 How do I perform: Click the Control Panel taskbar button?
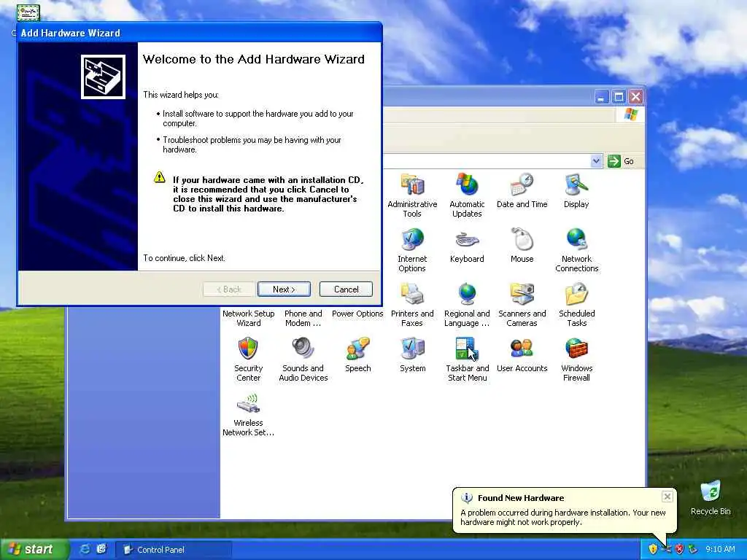point(174,550)
